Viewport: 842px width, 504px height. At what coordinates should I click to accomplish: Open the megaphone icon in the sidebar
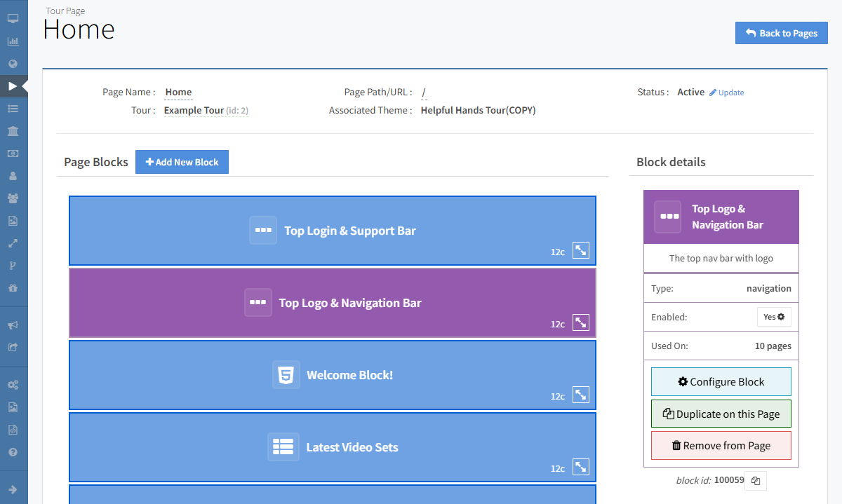(13, 325)
